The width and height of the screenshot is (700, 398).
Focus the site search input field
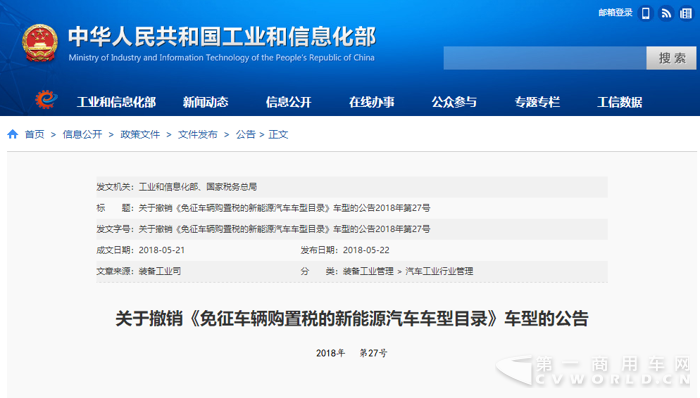[x=545, y=58]
